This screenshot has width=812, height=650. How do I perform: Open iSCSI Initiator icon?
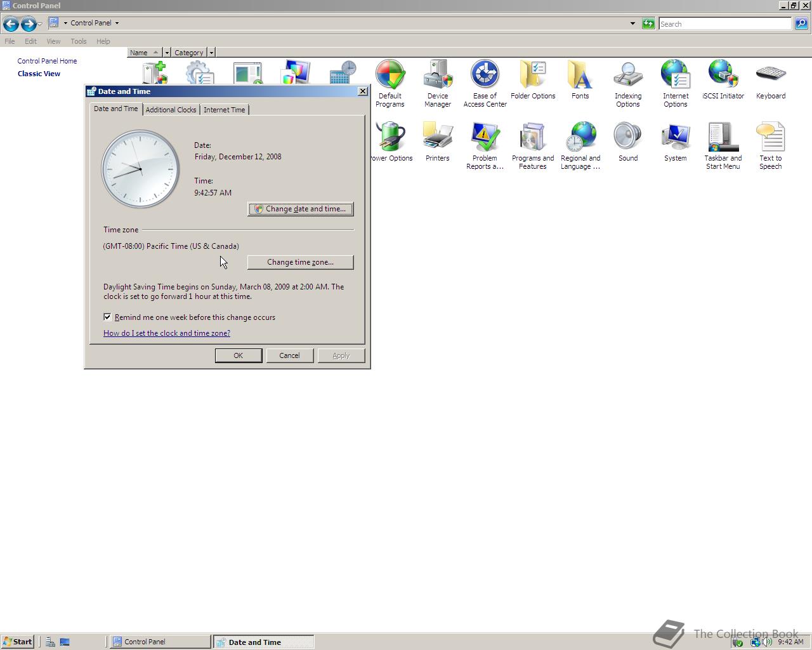coord(723,79)
